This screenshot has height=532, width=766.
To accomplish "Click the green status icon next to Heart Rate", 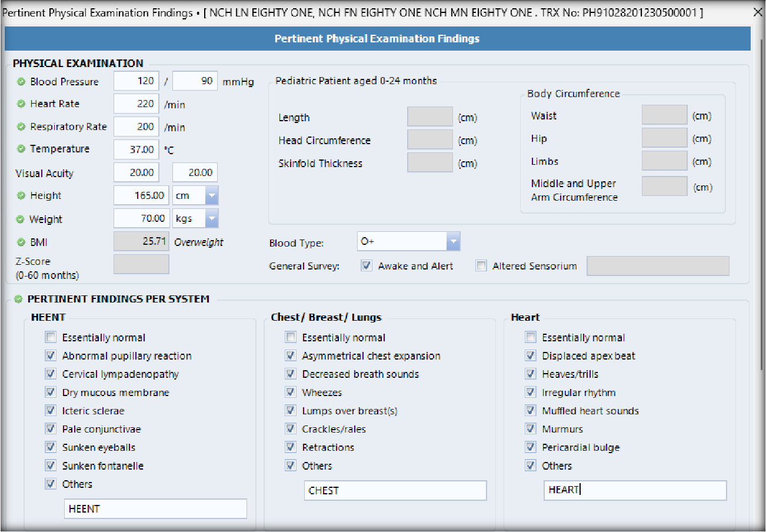I will point(21,104).
